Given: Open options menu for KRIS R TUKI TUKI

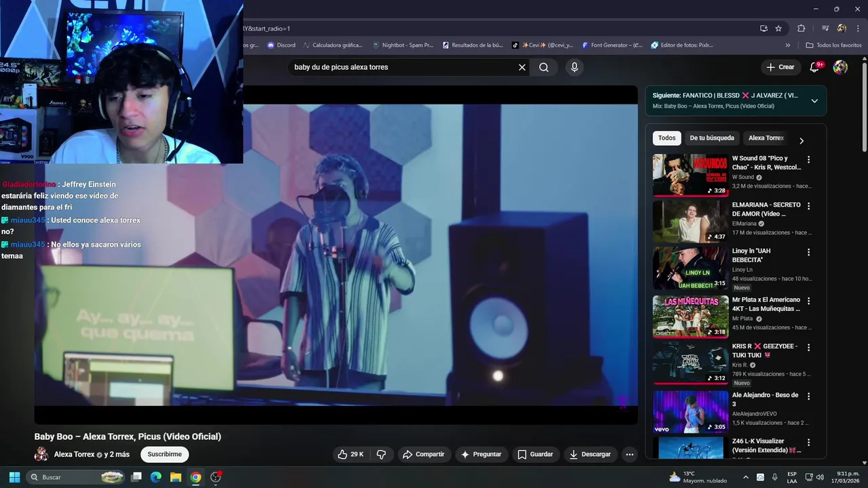Looking at the screenshot, I should pyautogui.click(x=808, y=348).
